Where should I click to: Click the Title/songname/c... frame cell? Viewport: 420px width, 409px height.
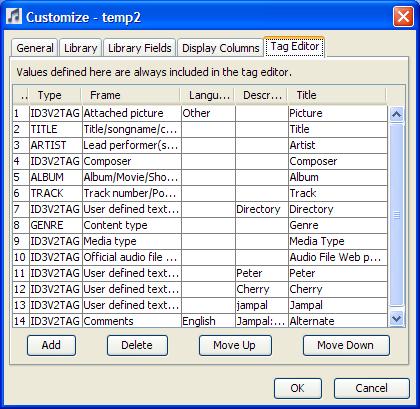coord(132,129)
